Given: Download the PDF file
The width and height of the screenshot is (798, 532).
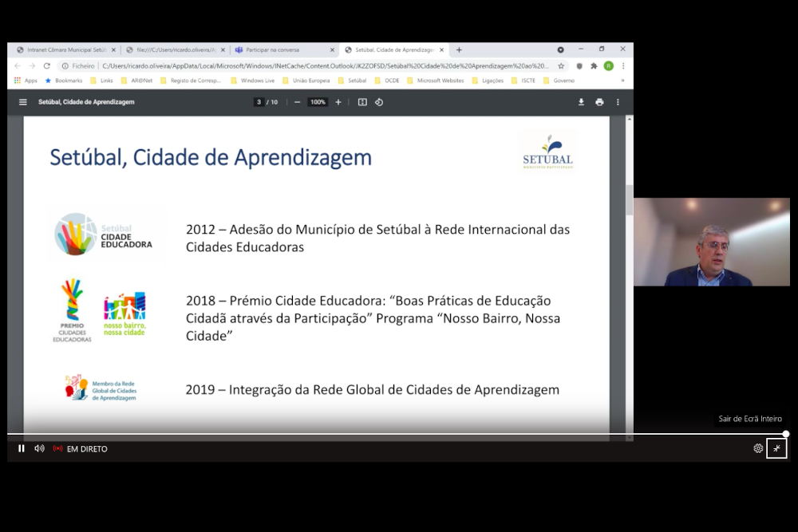Looking at the screenshot, I should [x=581, y=102].
